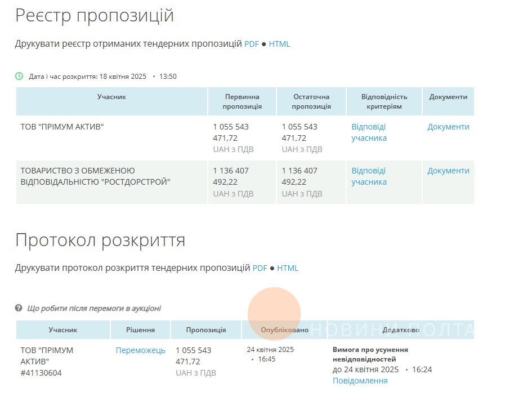Image resolution: width=532 pixels, height=397 pixels.
Task: Select ТОВ "ПРІМУМ АКТИВ" #41130604 in protocol table
Action: (x=47, y=362)
